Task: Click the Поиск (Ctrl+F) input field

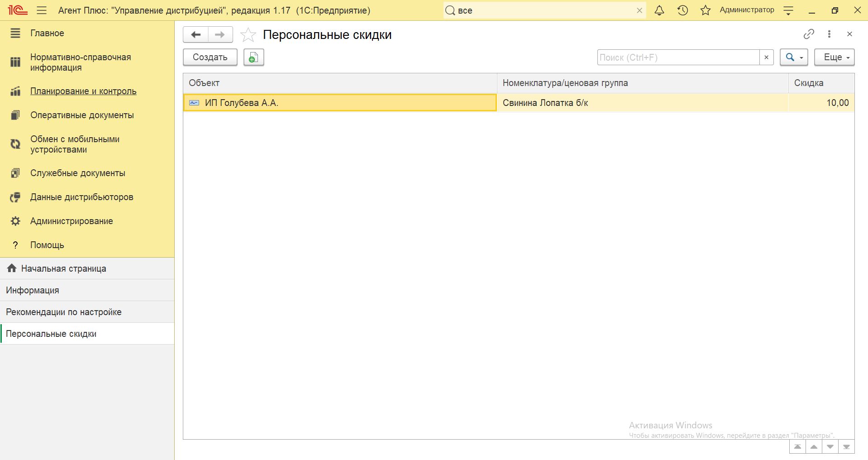Action: tap(678, 57)
